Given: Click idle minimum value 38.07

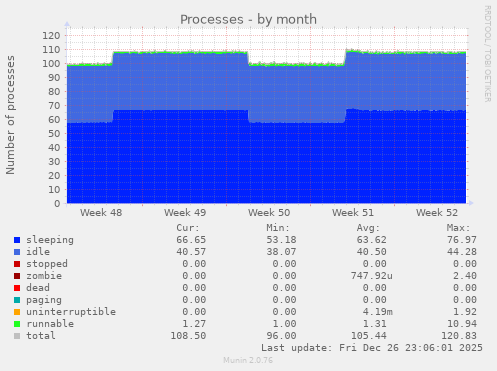Looking at the screenshot, I should (x=281, y=252).
